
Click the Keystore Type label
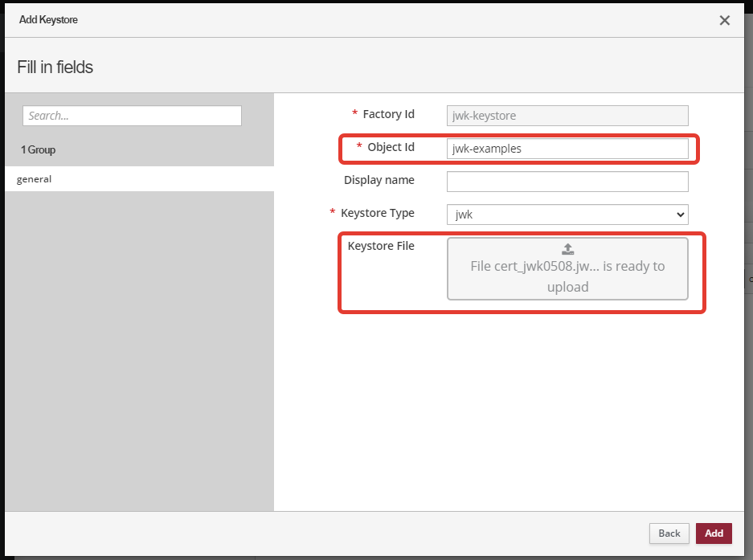378,213
